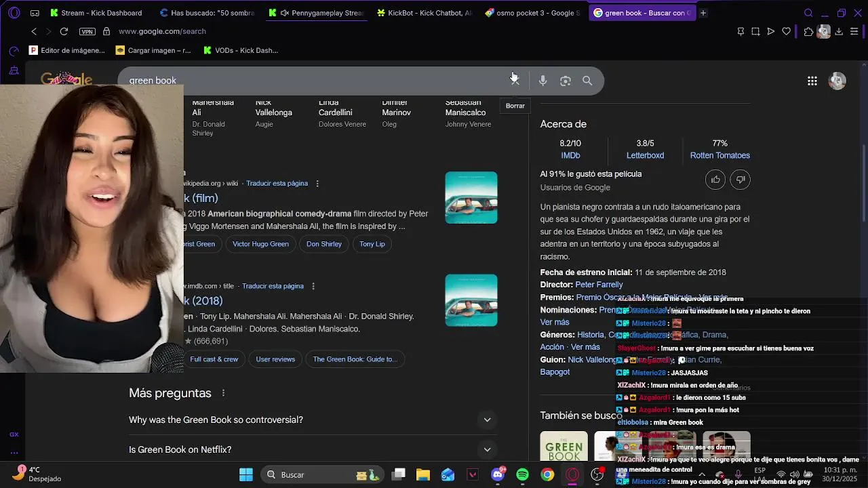Click the 'Don Shirley' chip

coord(324,244)
